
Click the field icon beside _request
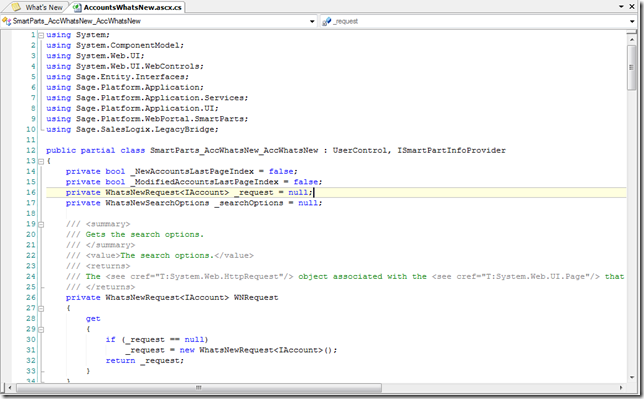[x=327, y=21]
